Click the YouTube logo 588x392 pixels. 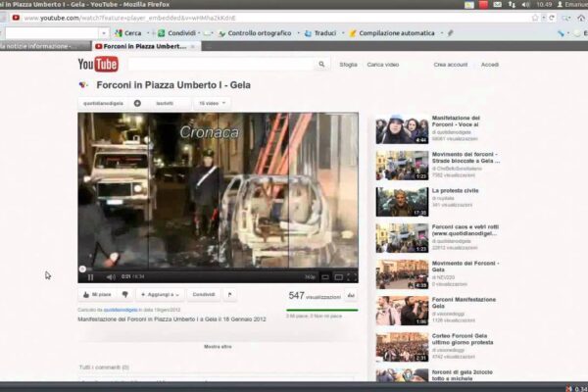[x=98, y=65]
